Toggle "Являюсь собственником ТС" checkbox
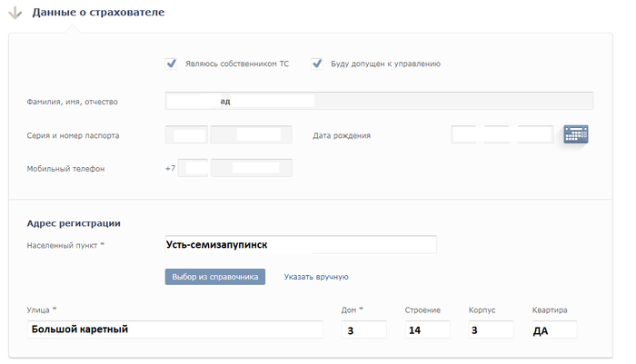 pos(171,64)
